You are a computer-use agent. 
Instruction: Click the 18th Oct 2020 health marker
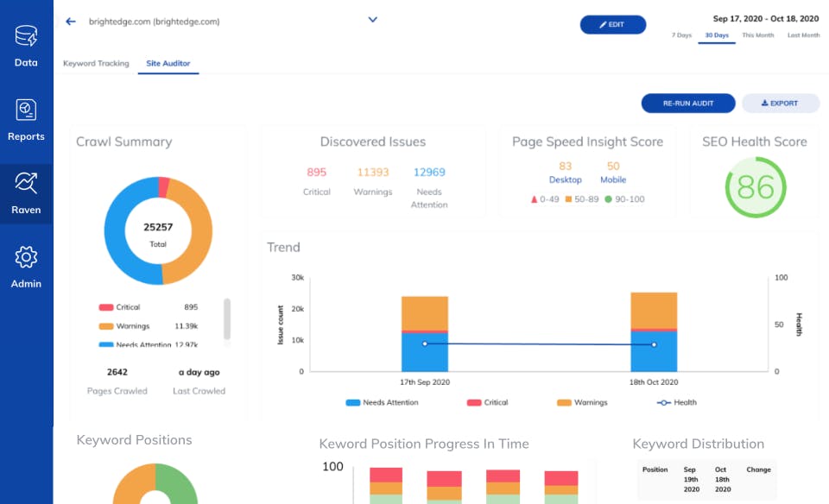(x=654, y=344)
